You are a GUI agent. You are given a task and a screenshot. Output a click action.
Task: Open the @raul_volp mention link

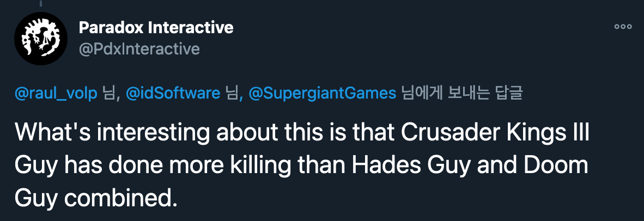click(56, 94)
